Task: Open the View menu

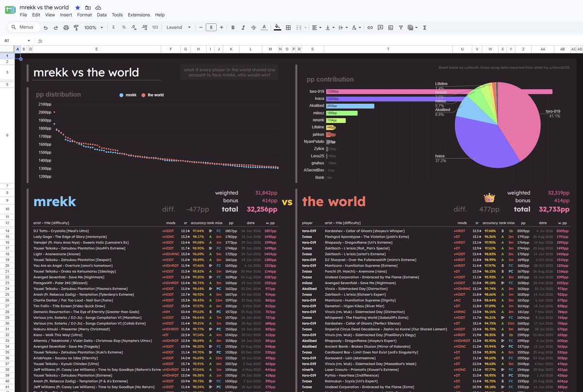Action: [50, 15]
